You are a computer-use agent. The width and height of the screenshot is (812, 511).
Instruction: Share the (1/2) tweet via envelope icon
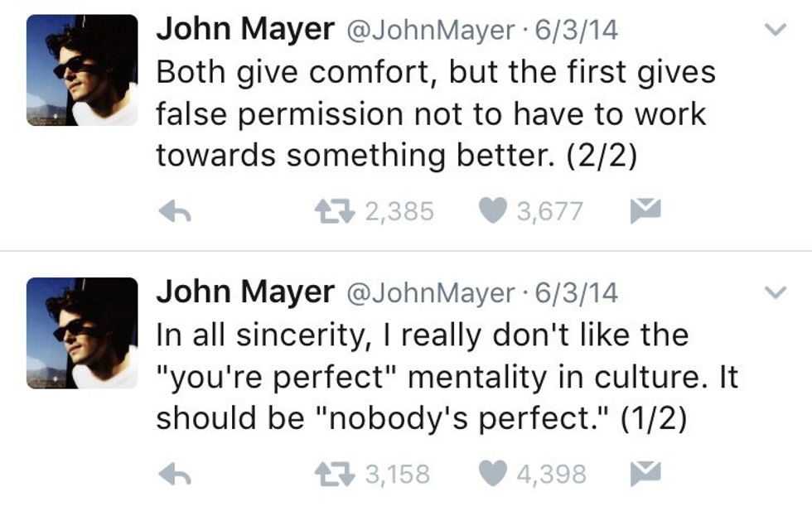[x=645, y=474]
